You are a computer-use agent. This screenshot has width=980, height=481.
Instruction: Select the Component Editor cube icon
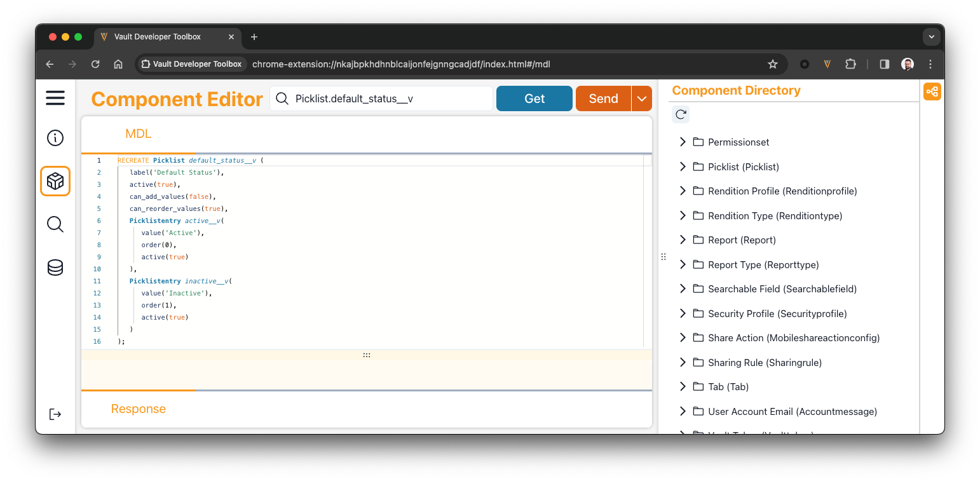coord(55,182)
